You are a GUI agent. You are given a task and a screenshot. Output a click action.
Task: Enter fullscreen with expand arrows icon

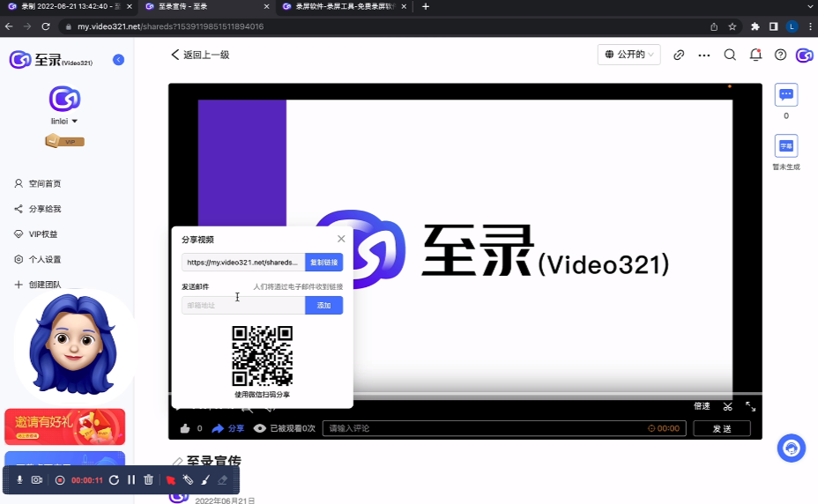point(751,406)
